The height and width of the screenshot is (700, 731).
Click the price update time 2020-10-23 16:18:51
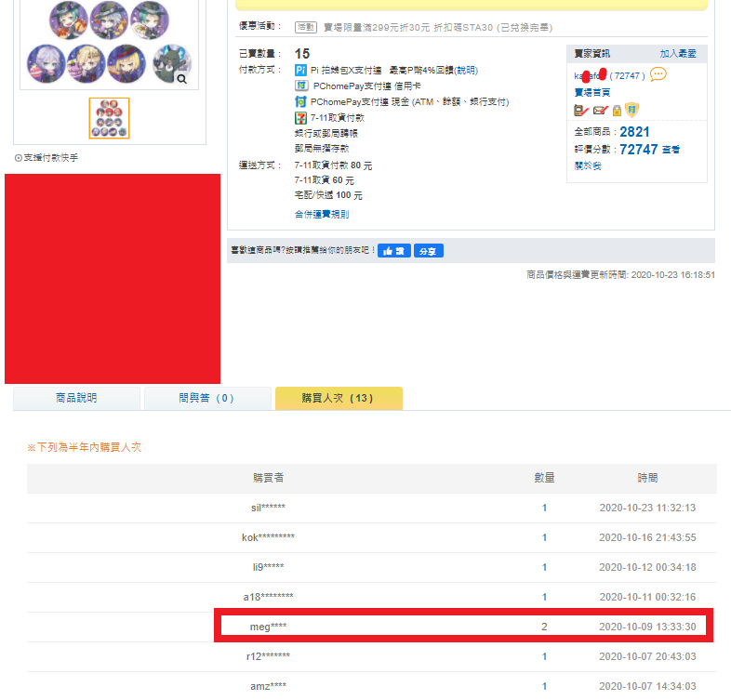[672, 275]
